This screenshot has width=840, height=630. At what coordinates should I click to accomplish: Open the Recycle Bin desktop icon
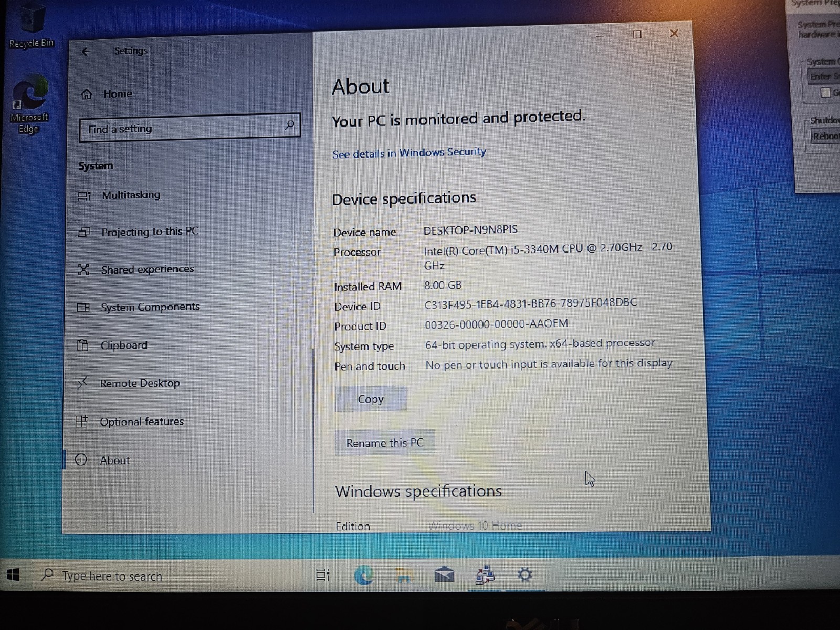tap(31, 26)
